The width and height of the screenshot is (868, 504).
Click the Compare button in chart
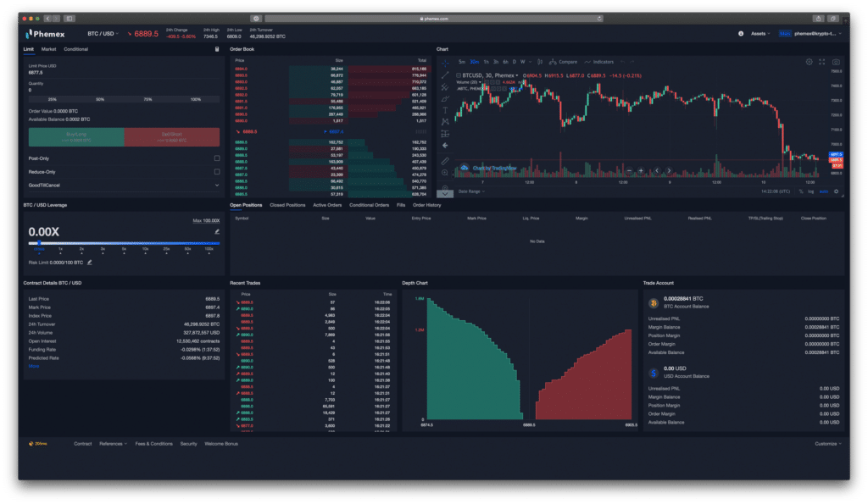coord(564,62)
